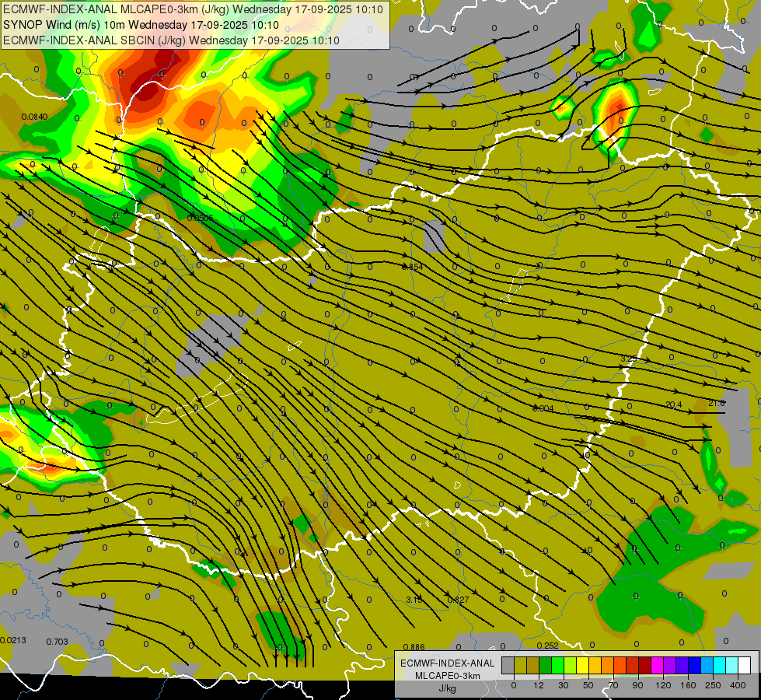
Task: Click the gray swatch in the legend
Action: point(508,665)
